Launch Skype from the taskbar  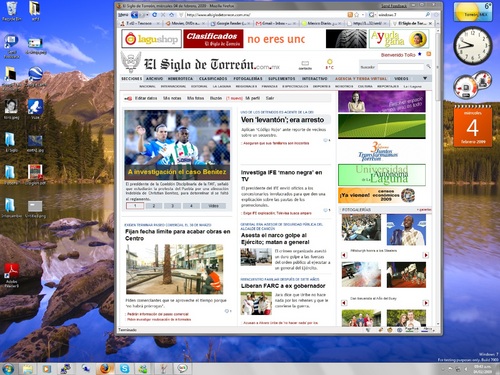point(124,368)
